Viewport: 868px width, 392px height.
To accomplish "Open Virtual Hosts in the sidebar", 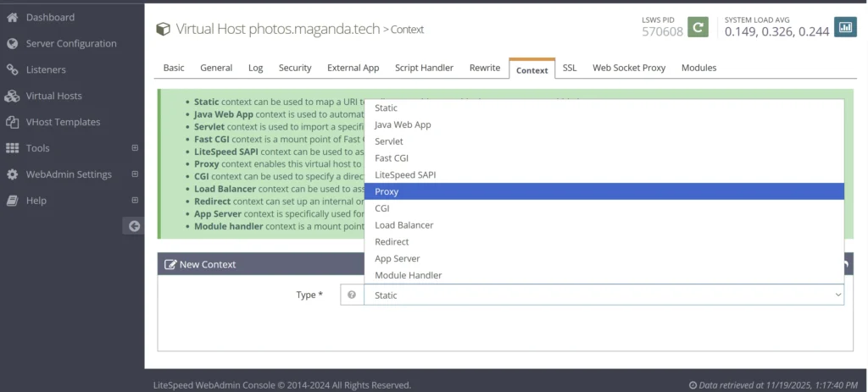I will (54, 96).
